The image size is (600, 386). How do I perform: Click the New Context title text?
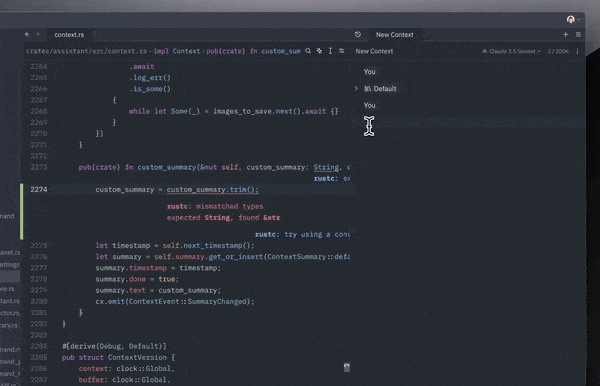pos(374,51)
